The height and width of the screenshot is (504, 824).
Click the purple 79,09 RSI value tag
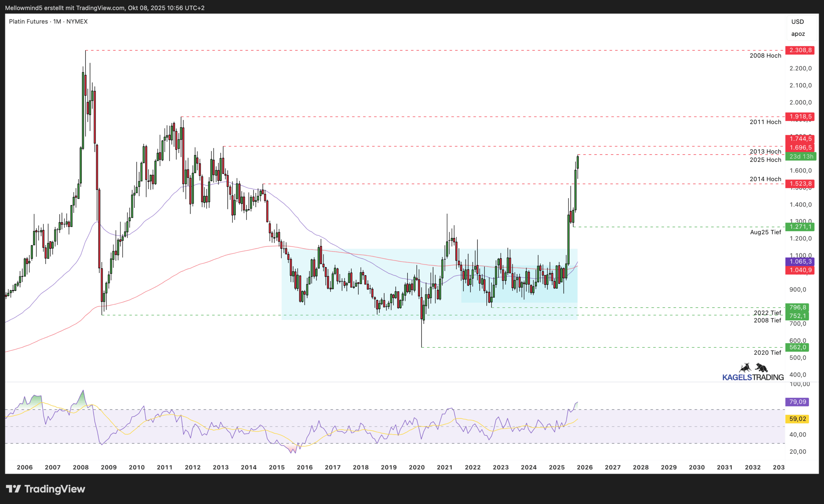click(797, 402)
